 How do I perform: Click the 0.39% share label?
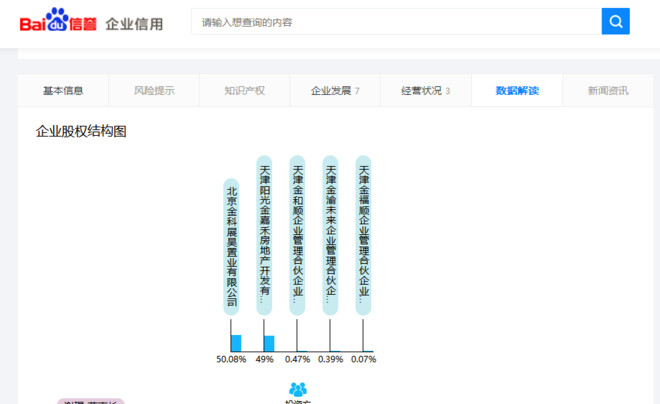pos(330,359)
